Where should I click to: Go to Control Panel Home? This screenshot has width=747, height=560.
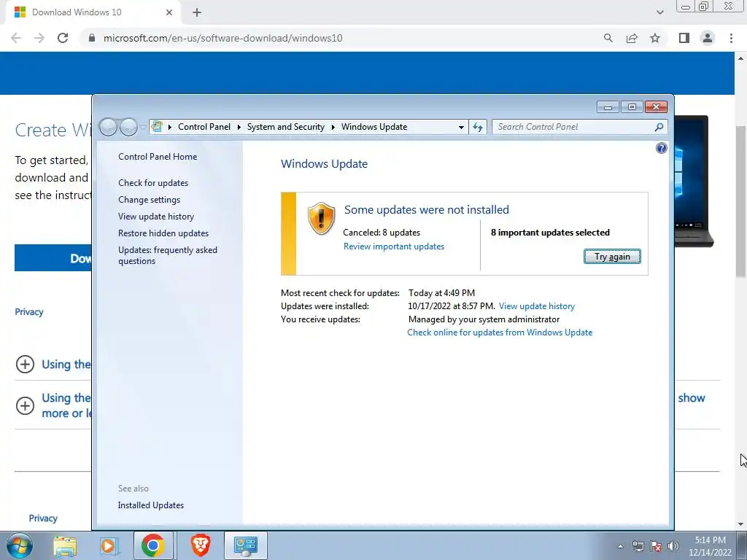[x=158, y=157]
